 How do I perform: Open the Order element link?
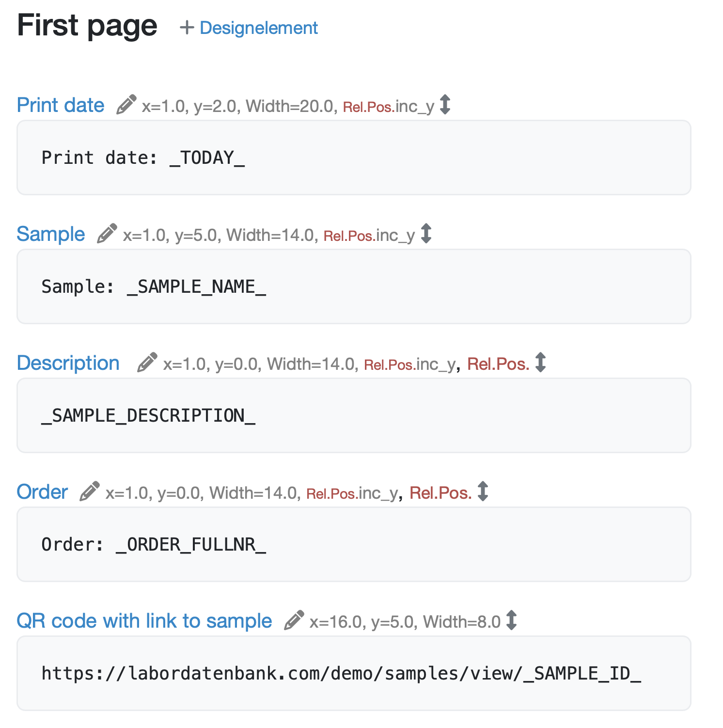click(42, 492)
